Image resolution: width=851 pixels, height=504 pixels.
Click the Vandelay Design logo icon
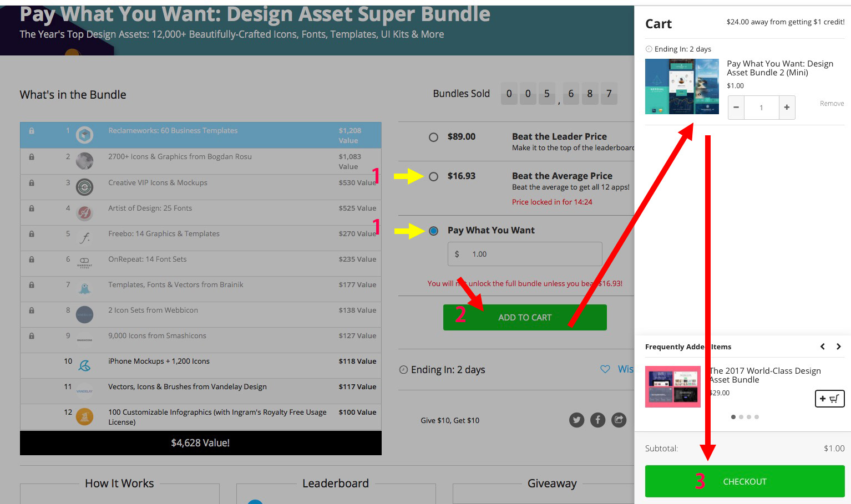coord(84,391)
